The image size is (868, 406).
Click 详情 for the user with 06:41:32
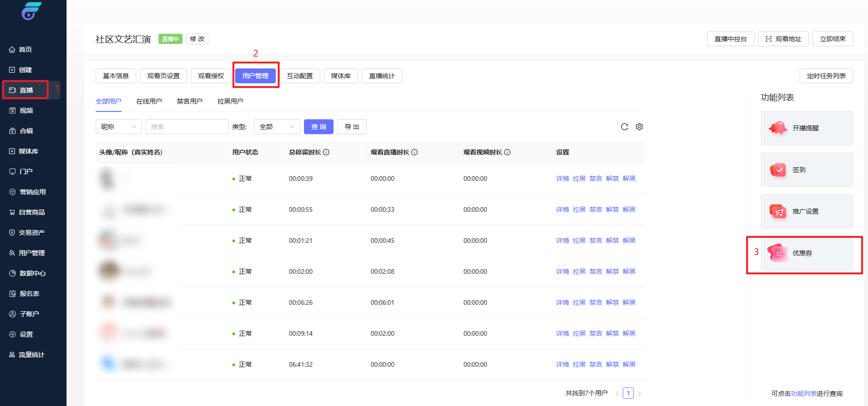click(x=562, y=364)
